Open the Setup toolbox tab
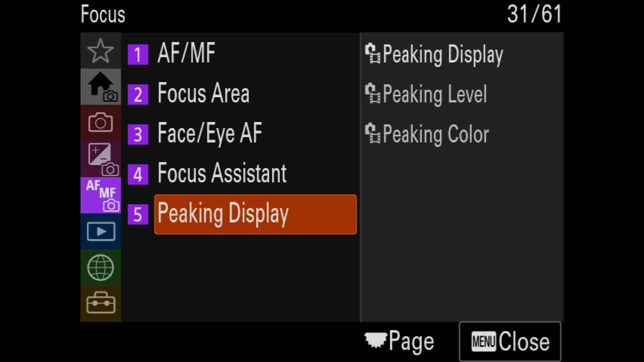Viewport: 644px width, 362px height. (101, 303)
